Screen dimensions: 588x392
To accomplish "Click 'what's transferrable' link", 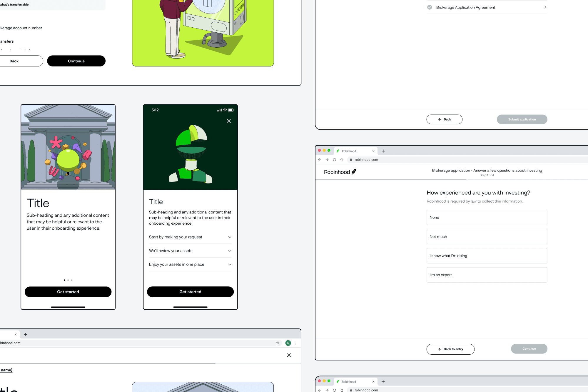I will tap(14, 4).
